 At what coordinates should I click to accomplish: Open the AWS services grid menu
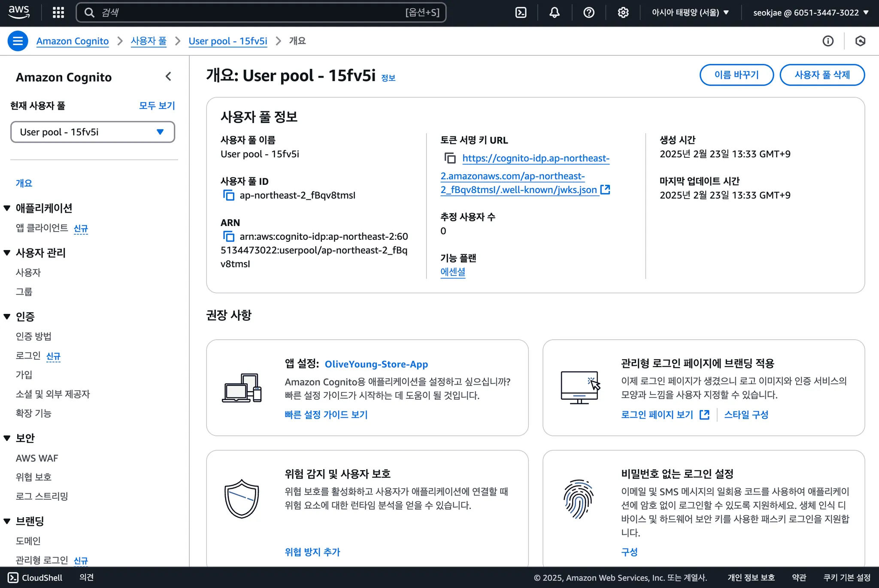tap(58, 12)
